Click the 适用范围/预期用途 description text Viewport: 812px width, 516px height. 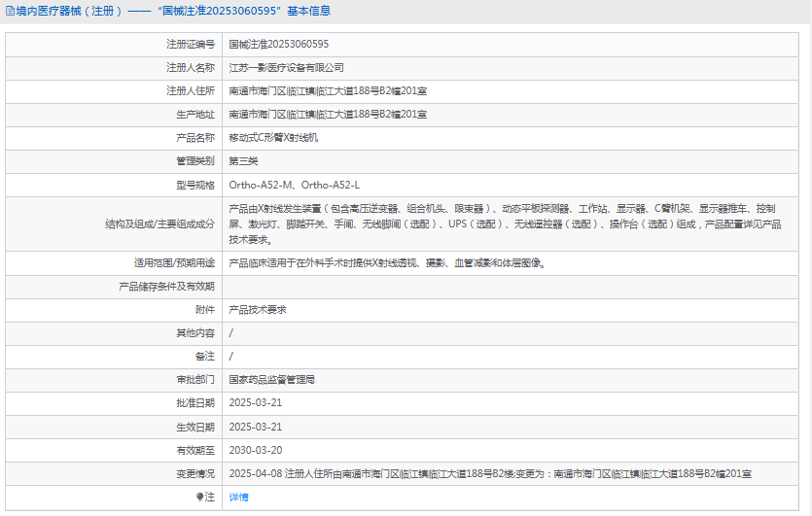pos(387,263)
